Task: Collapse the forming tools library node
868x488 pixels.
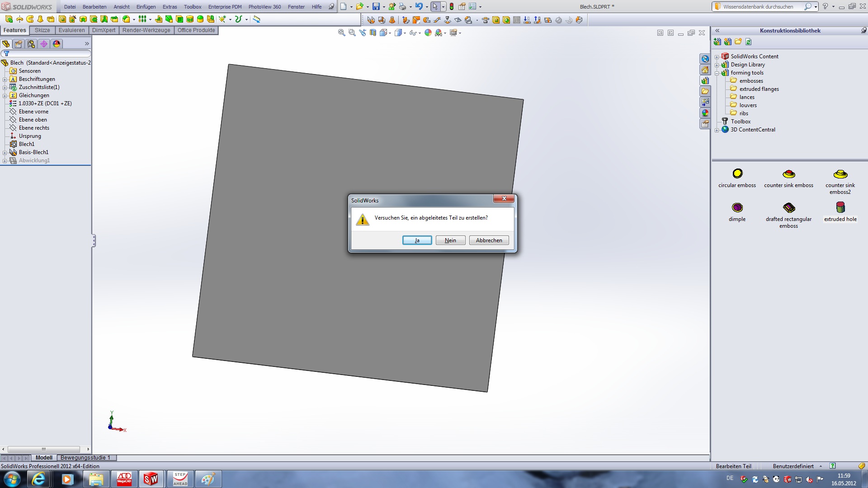Action: coord(717,73)
